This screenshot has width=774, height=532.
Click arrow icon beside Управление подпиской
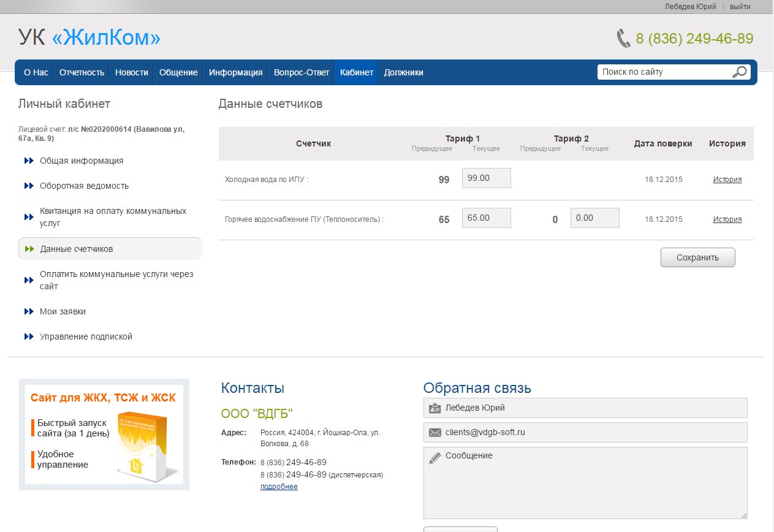pos(29,336)
